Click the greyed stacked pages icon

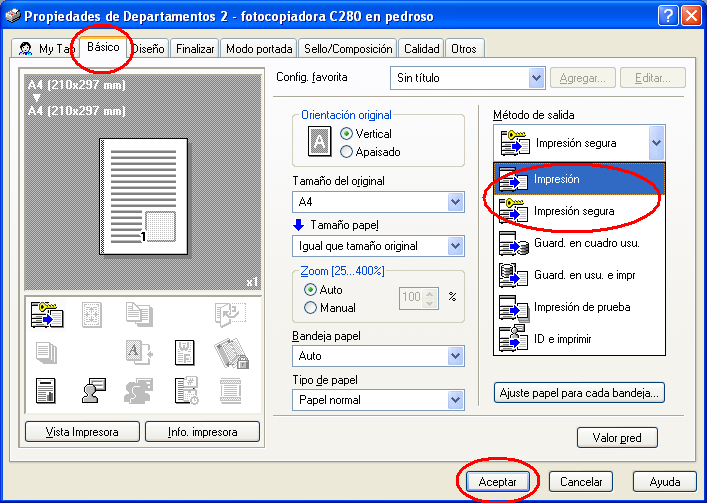(x=46, y=352)
